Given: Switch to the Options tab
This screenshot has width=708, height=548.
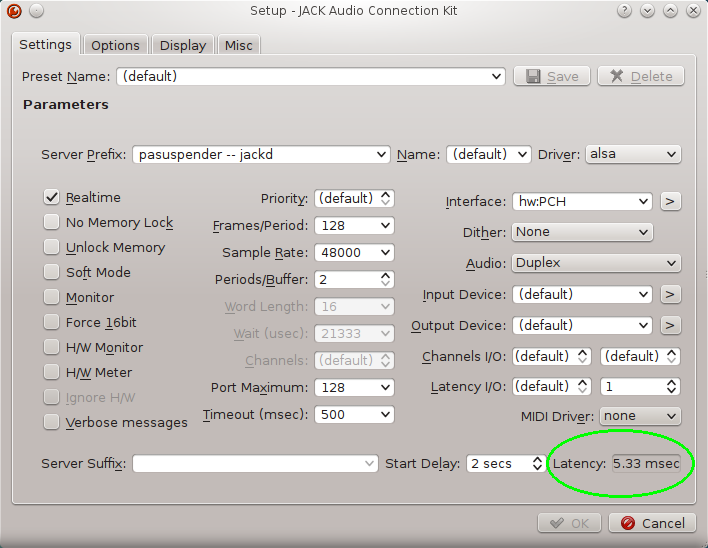Looking at the screenshot, I should click(x=115, y=45).
